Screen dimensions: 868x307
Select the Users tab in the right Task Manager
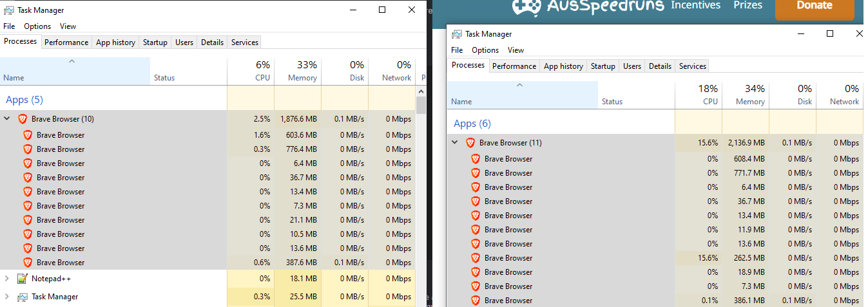(x=632, y=66)
